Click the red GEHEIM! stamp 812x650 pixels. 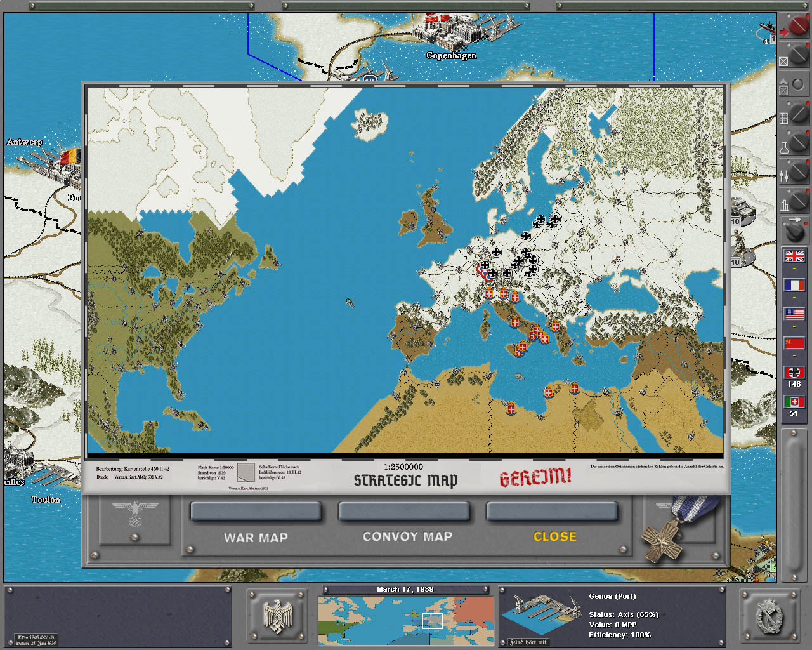(x=535, y=477)
